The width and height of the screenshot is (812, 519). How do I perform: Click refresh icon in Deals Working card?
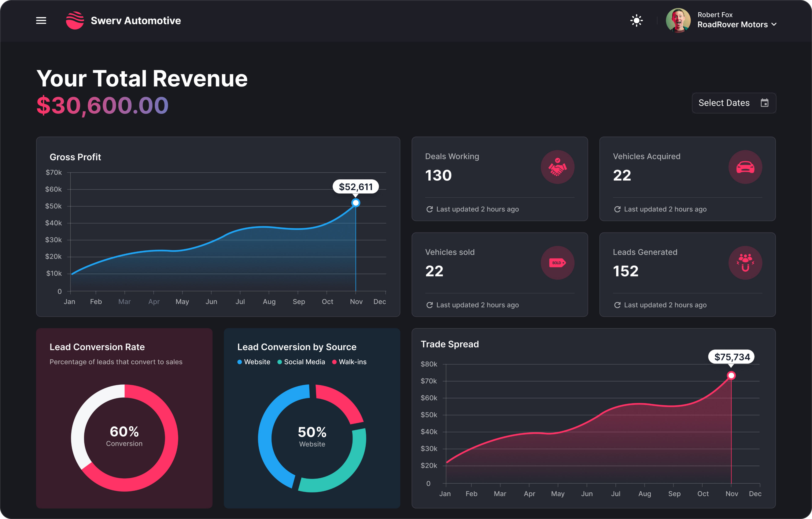(x=429, y=209)
